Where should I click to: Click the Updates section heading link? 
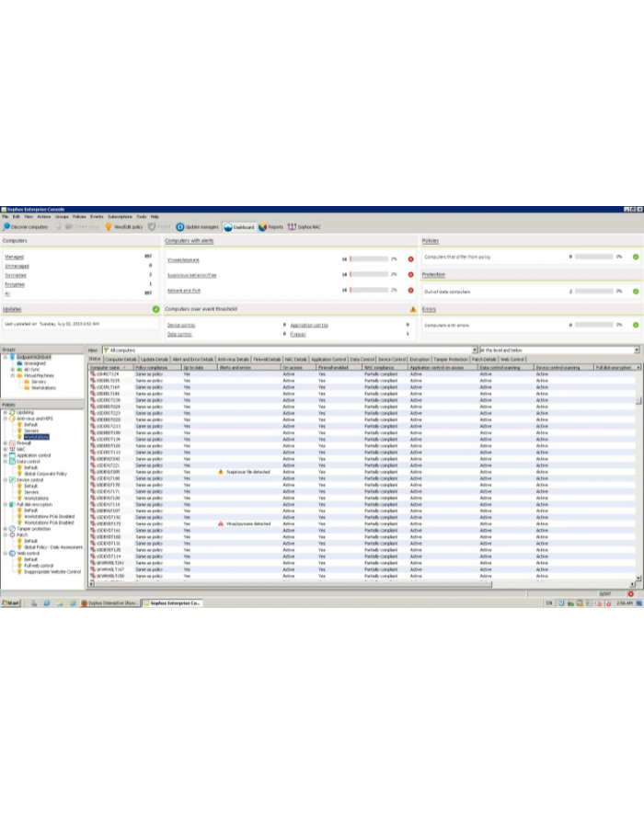(x=13, y=309)
